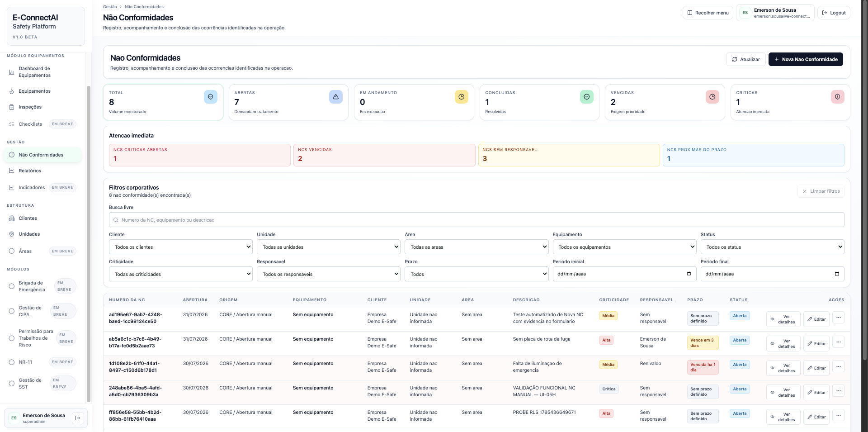
Task: Click the yellow clock icon on Em Andamento card
Action: click(461, 97)
